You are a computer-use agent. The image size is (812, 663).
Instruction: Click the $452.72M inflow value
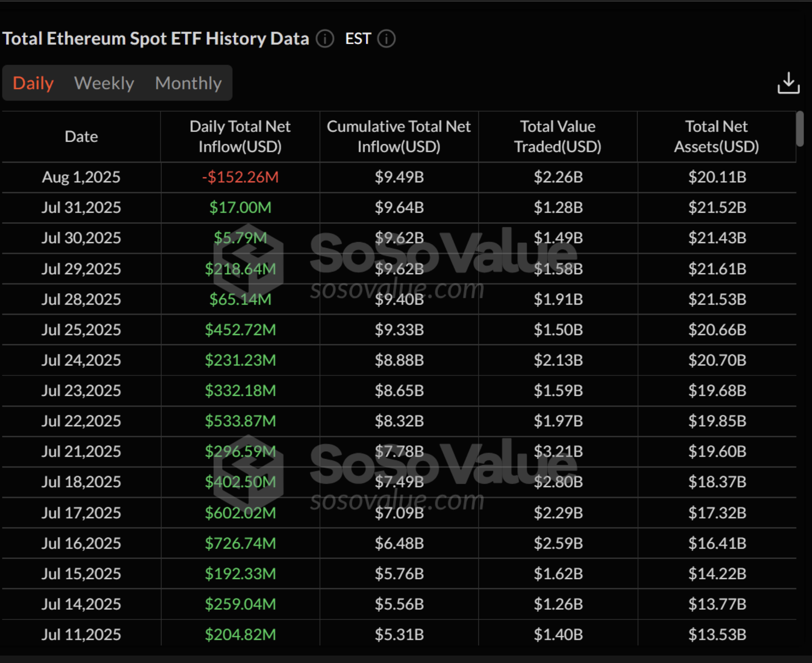coord(240,330)
